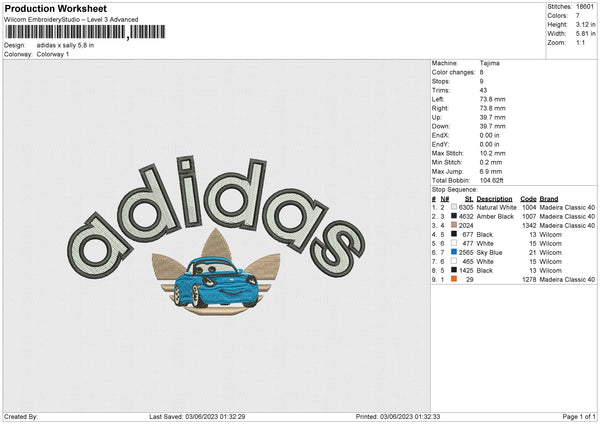Click the 'Page 1 of 1' footer text

click(x=579, y=416)
